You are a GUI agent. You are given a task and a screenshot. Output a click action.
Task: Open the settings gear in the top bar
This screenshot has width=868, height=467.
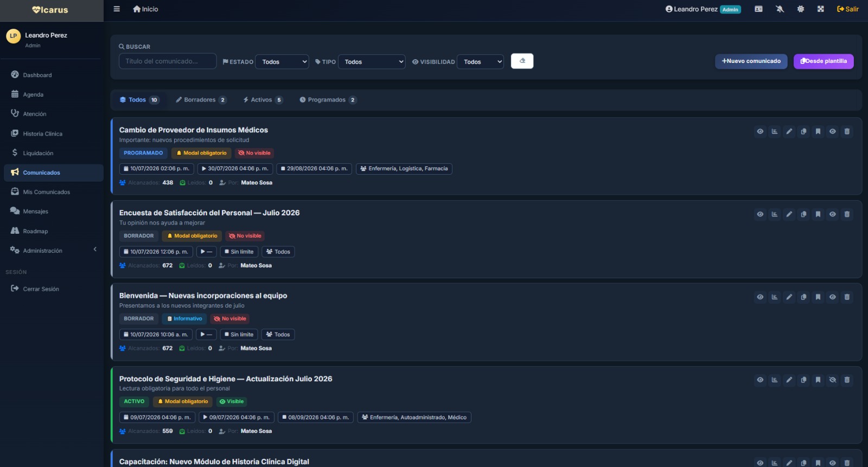pos(801,9)
